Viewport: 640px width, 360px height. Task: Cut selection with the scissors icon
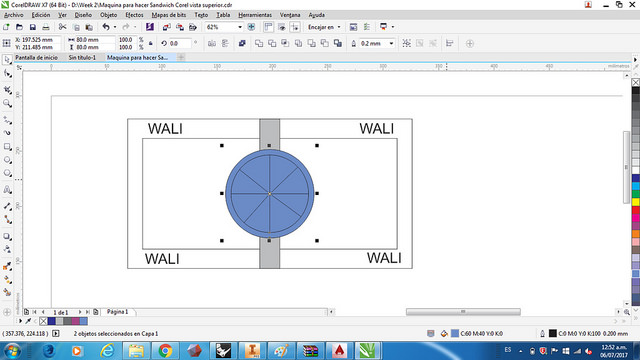62,27
